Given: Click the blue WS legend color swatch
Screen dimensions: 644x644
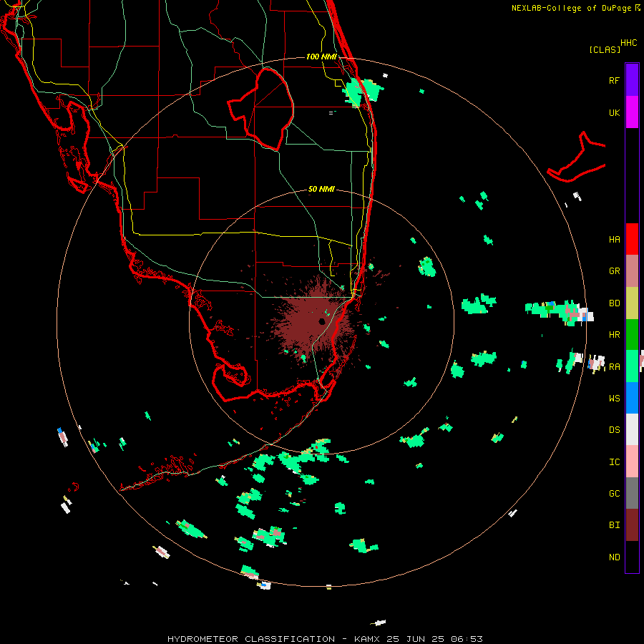Looking at the screenshot, I should pos(632,398).
